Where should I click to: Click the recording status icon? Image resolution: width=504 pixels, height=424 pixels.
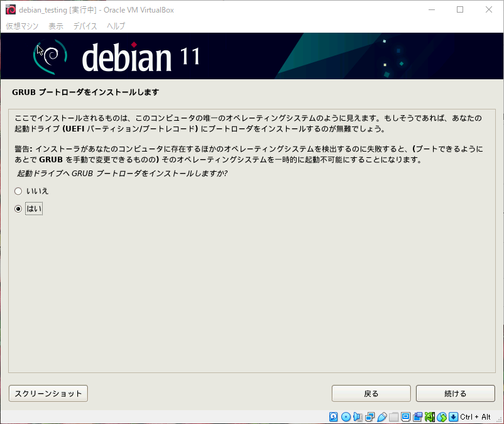[x=417, y=417]
